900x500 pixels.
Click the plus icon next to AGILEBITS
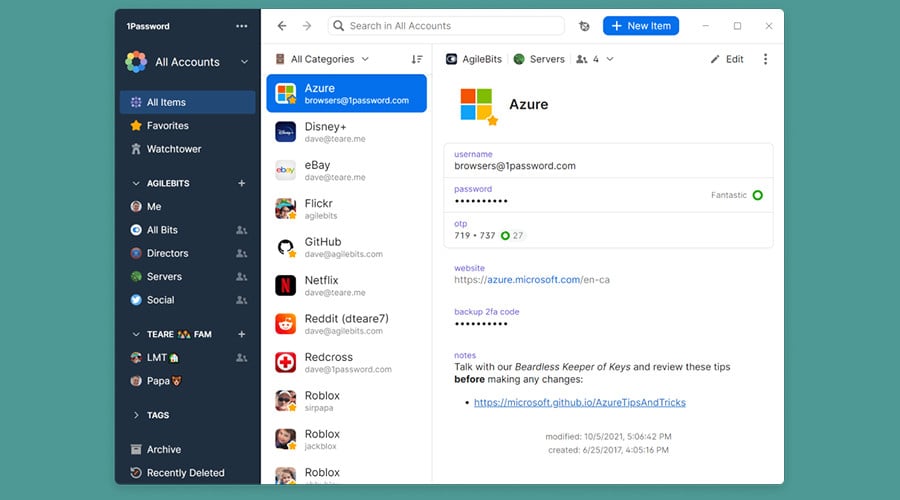pyautogui.click(x=241, y=184)
